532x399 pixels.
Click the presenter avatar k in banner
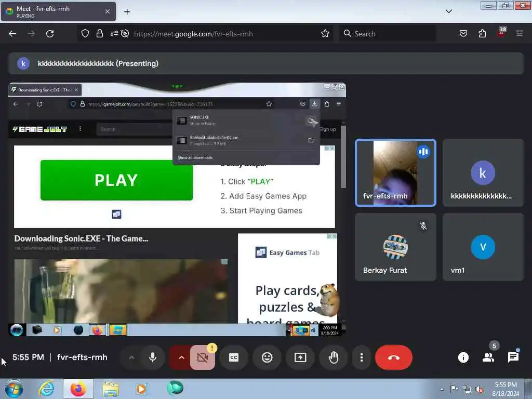click(23, 63)
